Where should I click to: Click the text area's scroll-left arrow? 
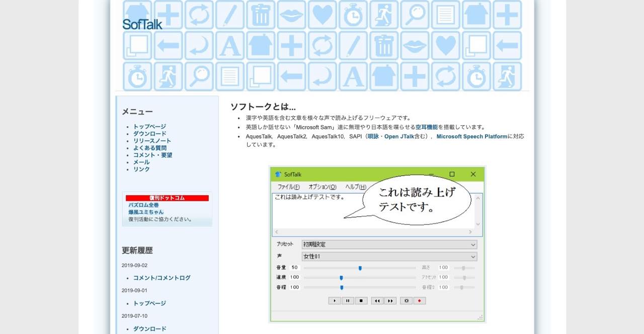pos(276,232)
